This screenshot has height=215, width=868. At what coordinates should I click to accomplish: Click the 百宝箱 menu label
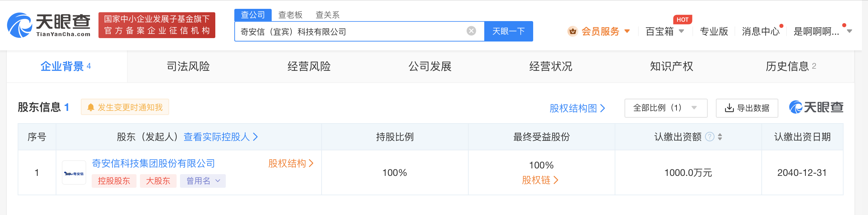659,31
